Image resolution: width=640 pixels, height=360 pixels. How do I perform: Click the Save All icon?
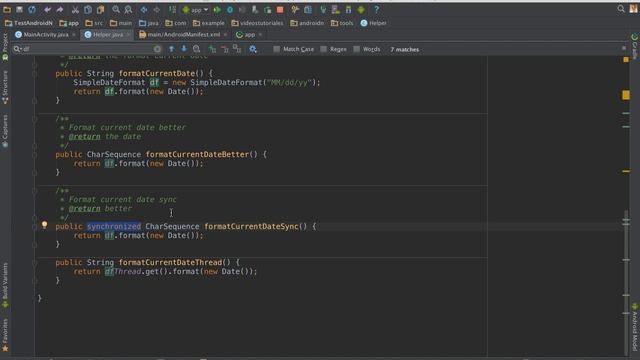tap(19, 9)
